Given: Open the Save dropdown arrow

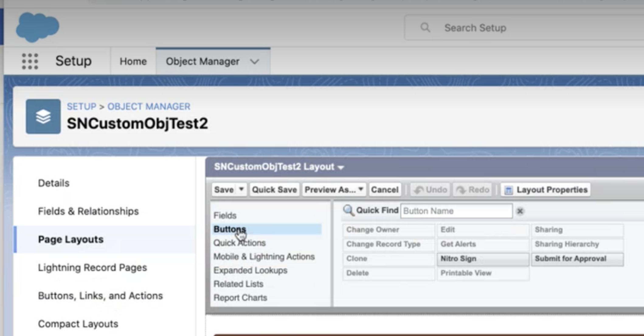Looking at the screenshot, I should point(241,189).
